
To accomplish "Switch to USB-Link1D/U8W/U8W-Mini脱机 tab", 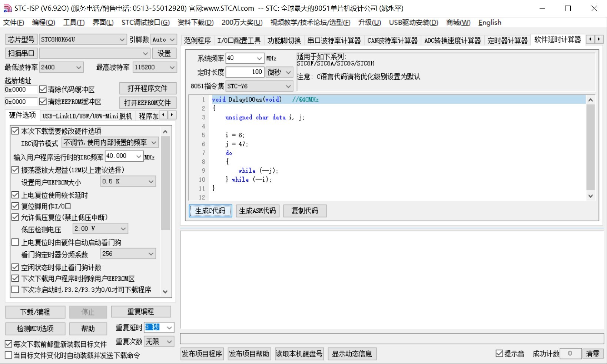I will pyautogui.click(x=87, y=116).
